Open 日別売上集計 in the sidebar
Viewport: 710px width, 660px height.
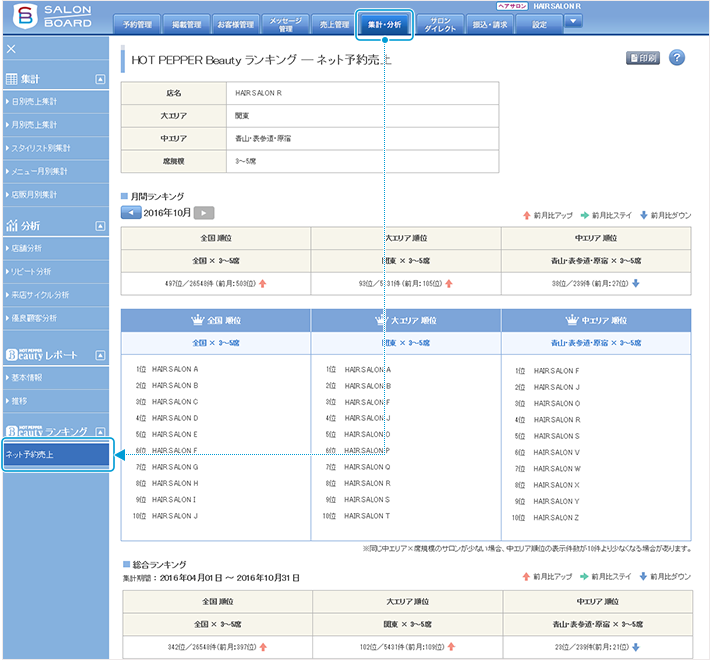[x=34, y=102]
